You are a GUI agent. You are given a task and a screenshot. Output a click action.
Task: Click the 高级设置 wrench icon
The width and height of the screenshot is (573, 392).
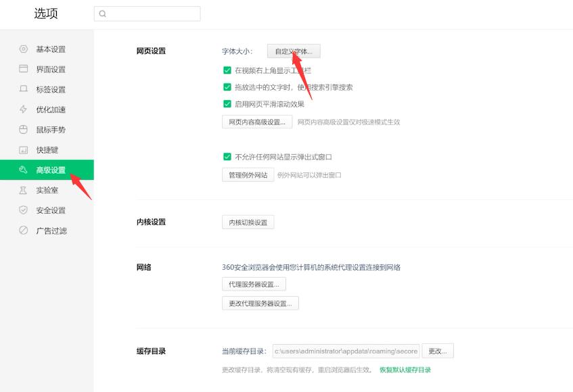pyautogui.click(x=24, y=170)
